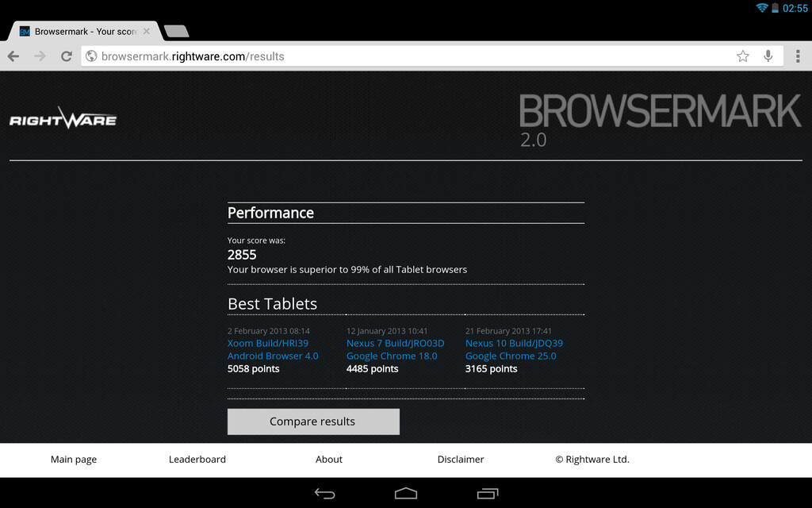Screen dimensions: 812x508
Task: Click the globe site info icon
Action: 91,56
